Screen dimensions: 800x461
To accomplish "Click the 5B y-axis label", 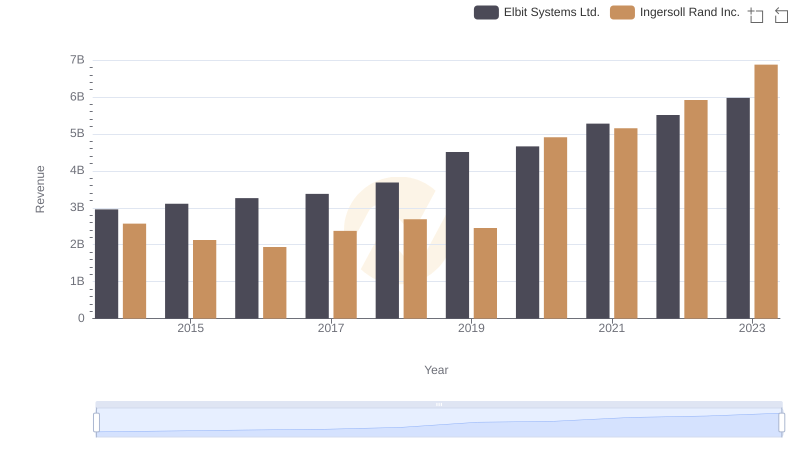I will click(77, 134).
